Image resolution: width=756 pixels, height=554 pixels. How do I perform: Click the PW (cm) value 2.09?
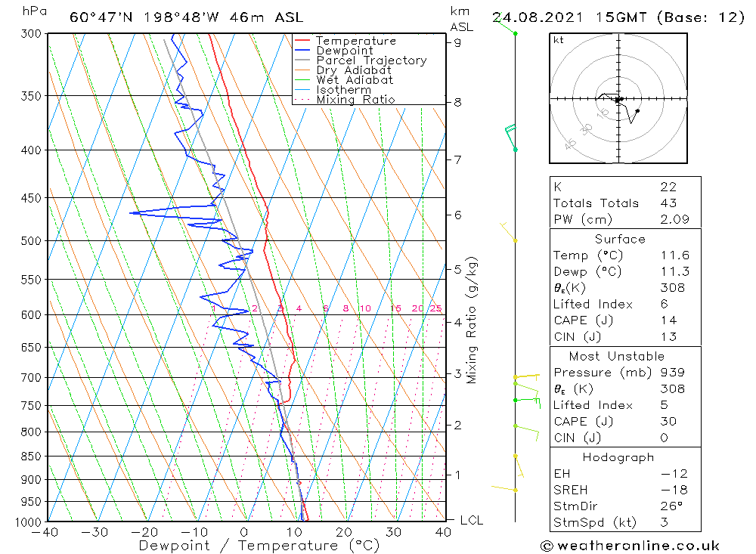[675, 220]
